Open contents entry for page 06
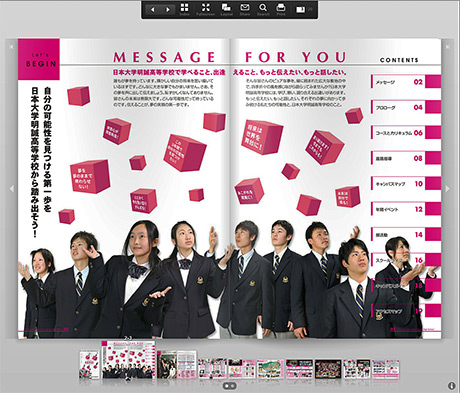This screenshot has width=460, height=393. pyautogui.click(x=406, y=133)
